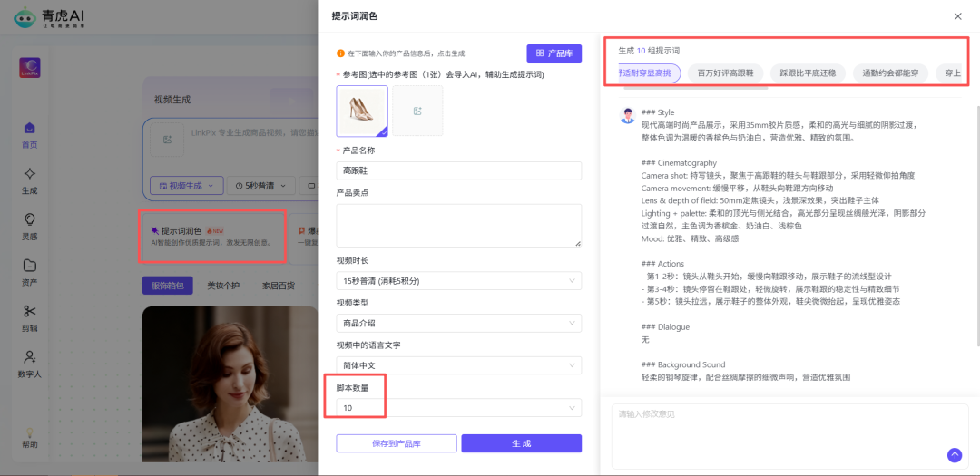Click the empty add reference image placeholder
This screenshot has height=476, width=980.
[x=417, y=111]
